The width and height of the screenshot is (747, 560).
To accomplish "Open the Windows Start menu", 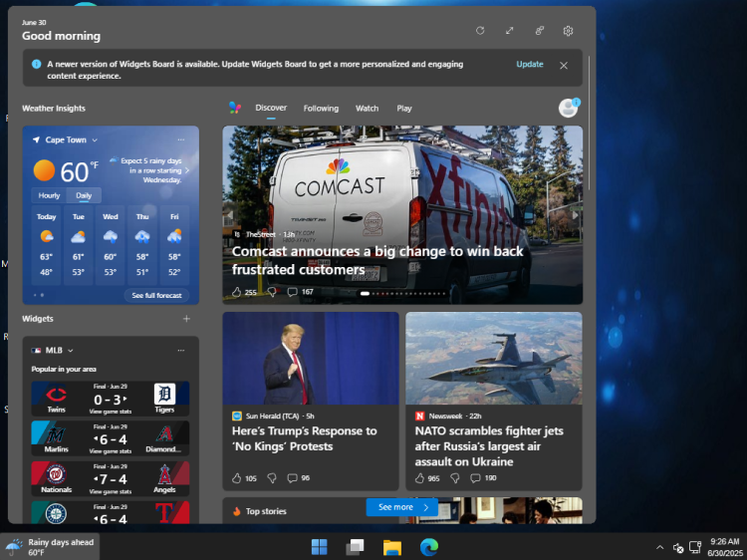I will [x=319, y=547].
